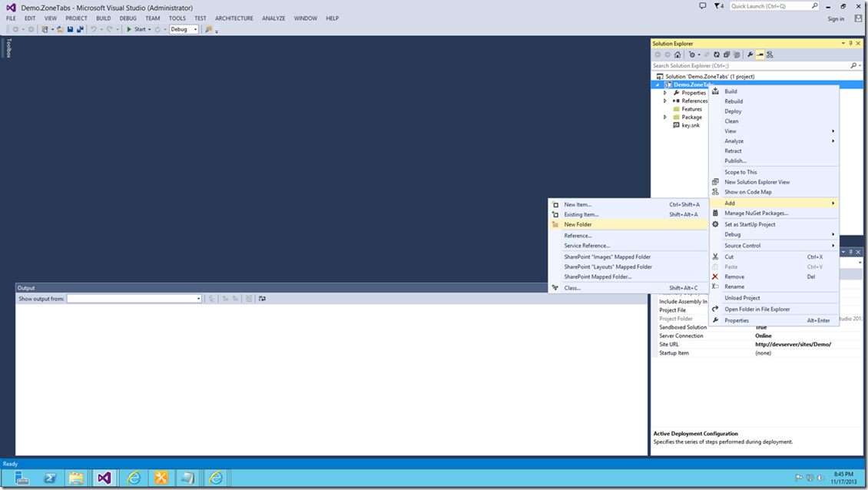Click Visual Studio taskbar icon
The height and width of the screenshot is (490, 868).
[104, 478]
